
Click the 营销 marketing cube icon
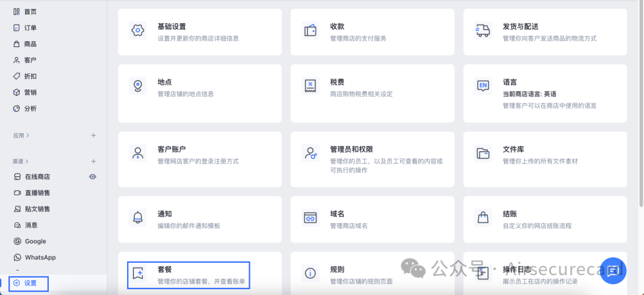click(17, 92)
